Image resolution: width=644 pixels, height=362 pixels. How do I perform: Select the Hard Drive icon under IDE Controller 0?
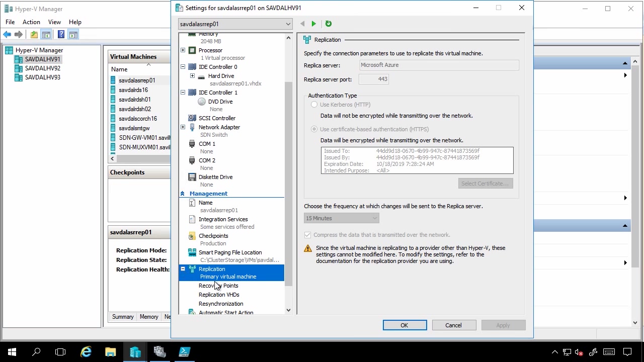[x=201, y=76]
